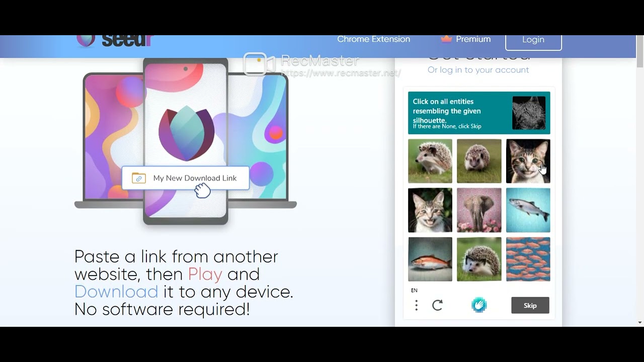Open the EN language selector
Screen dimensions: 644x362
(x=414, y=290)
